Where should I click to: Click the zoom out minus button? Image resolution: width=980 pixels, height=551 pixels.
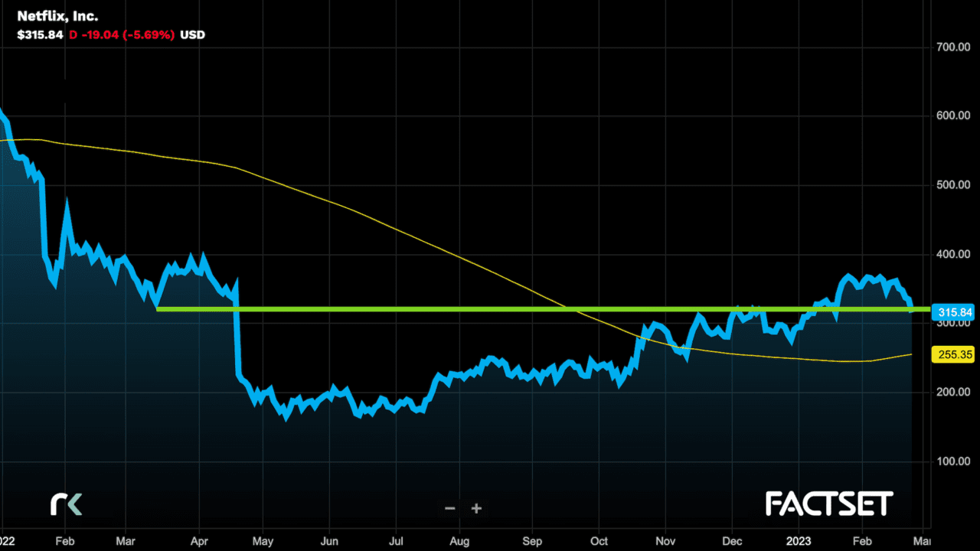pyautogui.click(x=450, y=508)
